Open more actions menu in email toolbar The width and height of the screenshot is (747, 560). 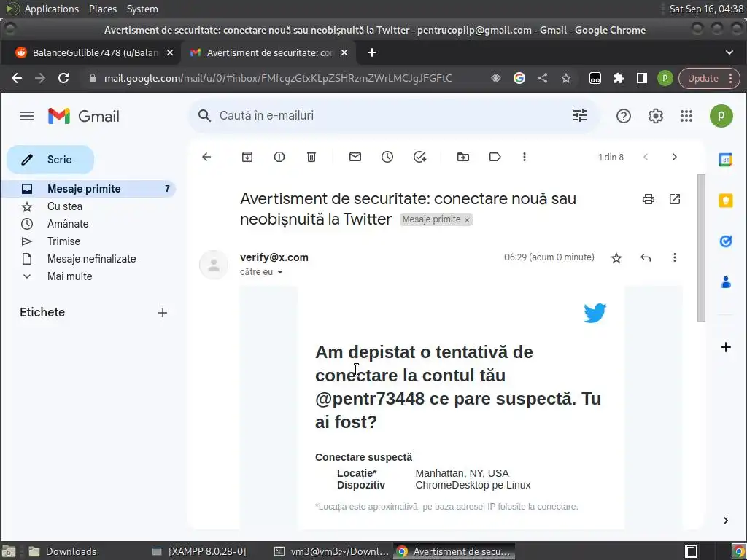pos(525,157)
